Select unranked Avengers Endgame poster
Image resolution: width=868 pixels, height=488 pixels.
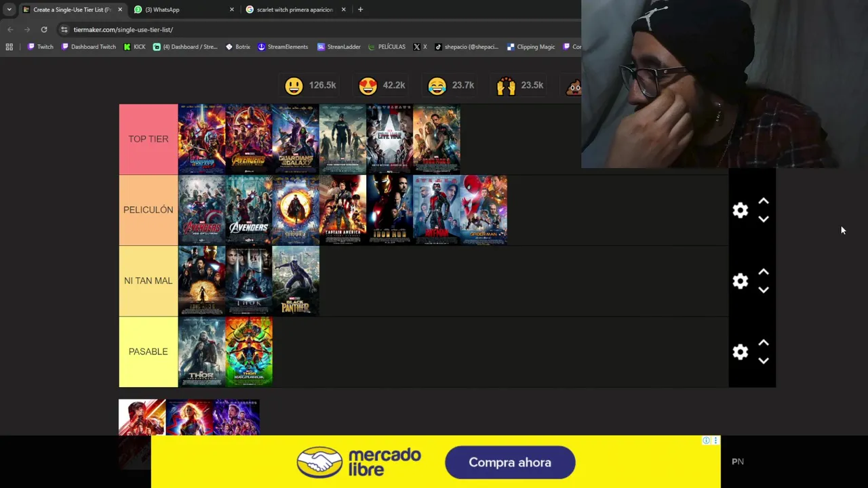click(236, 417)
